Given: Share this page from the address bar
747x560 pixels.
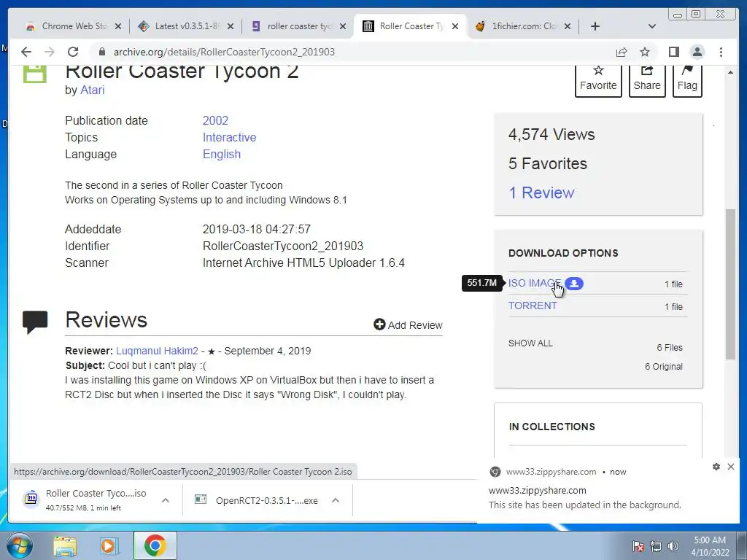Looking at the screenshot, I should click(622, 52).
